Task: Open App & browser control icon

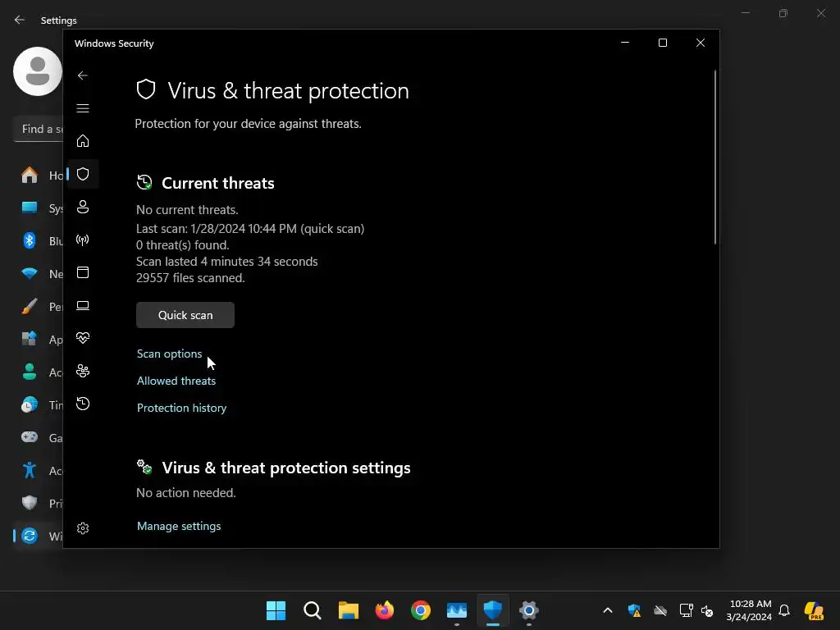Action: pyautogui.click(x=83, y=272)
